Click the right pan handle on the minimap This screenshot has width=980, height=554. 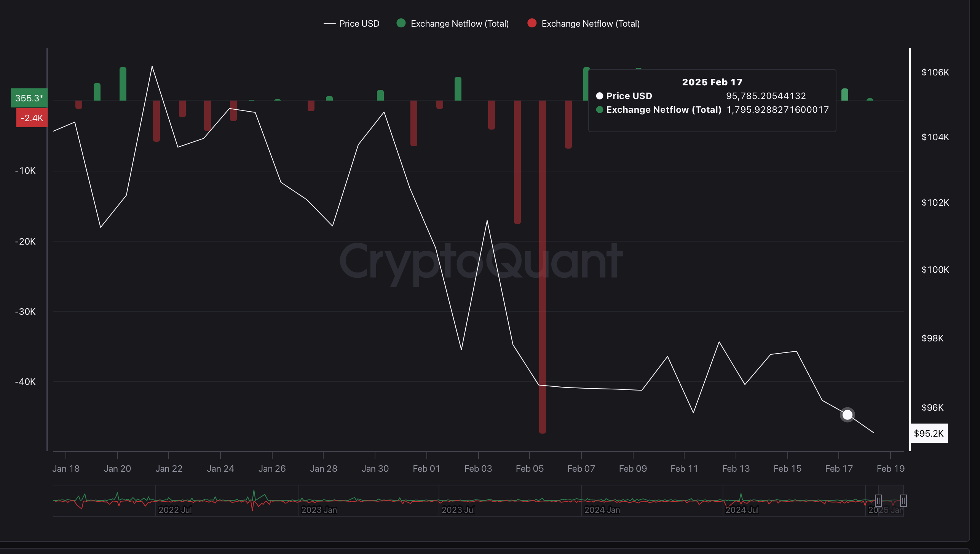tap(903, 500)
